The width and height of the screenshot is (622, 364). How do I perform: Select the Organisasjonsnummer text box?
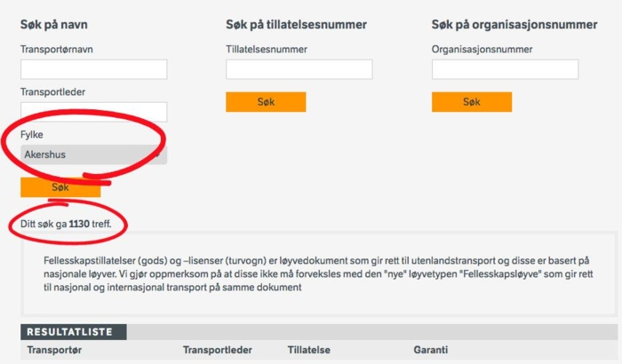pos(505,69)
